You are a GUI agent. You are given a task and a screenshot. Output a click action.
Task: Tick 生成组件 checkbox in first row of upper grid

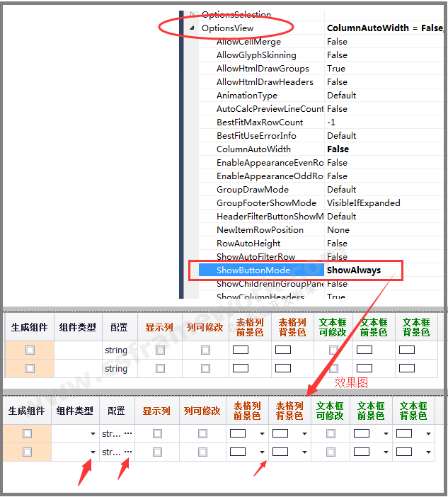coord(29,350)
